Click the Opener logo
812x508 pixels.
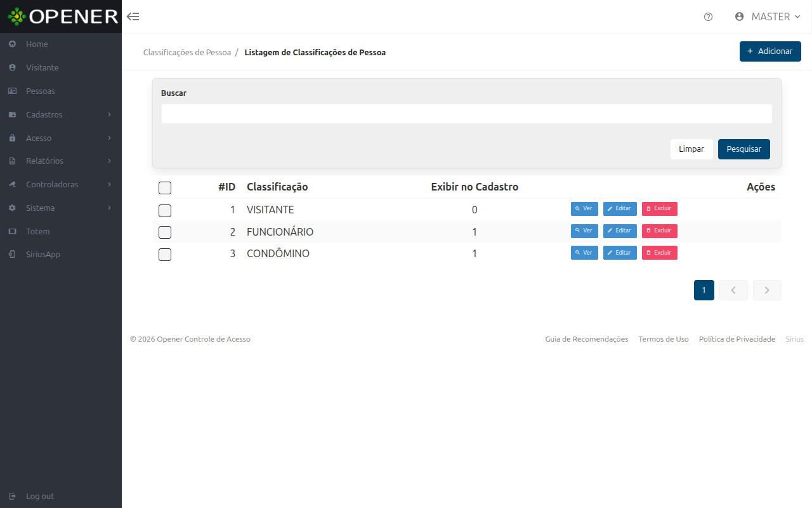coord(63,17)
